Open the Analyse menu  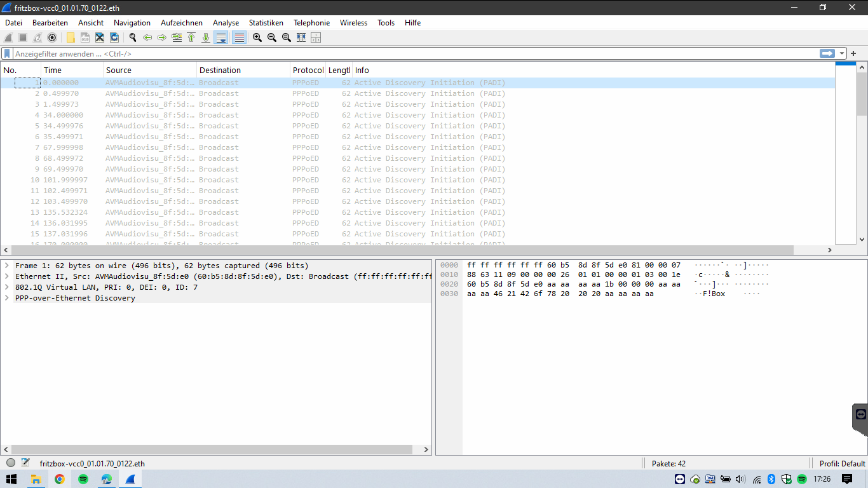pos(226,23)
